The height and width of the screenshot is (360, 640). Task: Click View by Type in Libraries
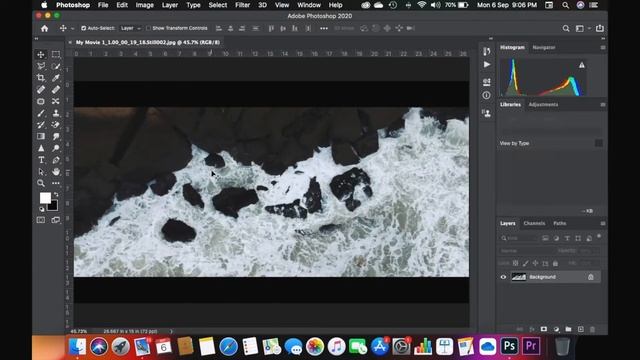(514, 143)
